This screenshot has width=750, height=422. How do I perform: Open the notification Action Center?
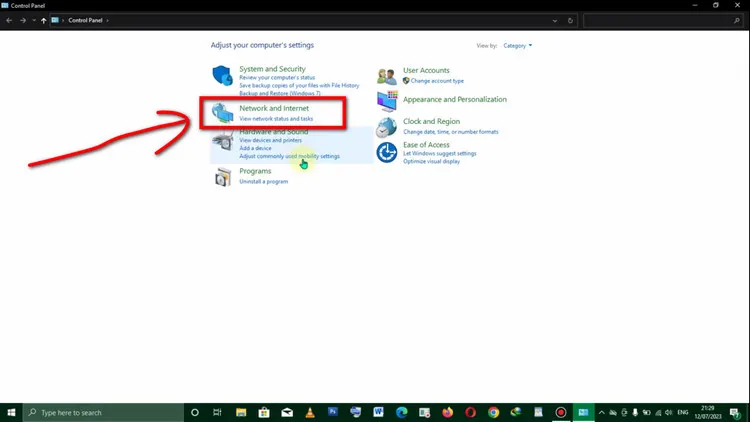pos(735,412)
